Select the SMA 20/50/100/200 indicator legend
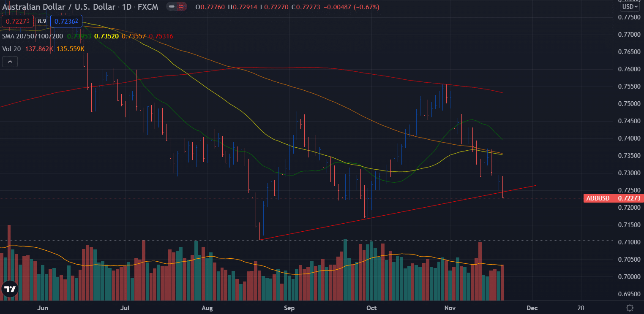 tap(33, 37)
